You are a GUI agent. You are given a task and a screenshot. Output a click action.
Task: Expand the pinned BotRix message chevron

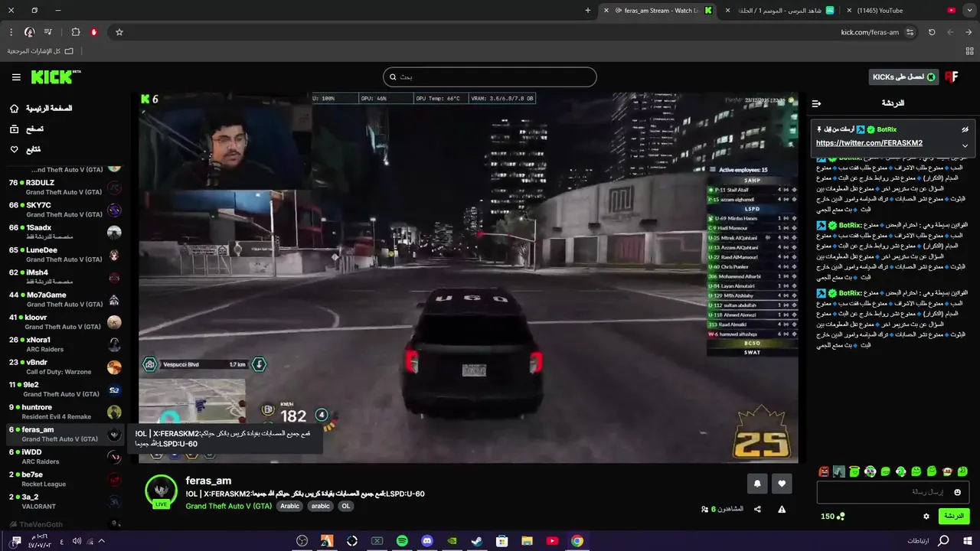click(965, 145)
